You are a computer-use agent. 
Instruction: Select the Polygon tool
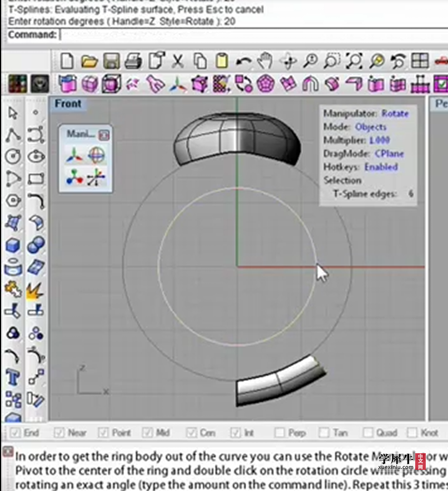(x=13, y=201)
